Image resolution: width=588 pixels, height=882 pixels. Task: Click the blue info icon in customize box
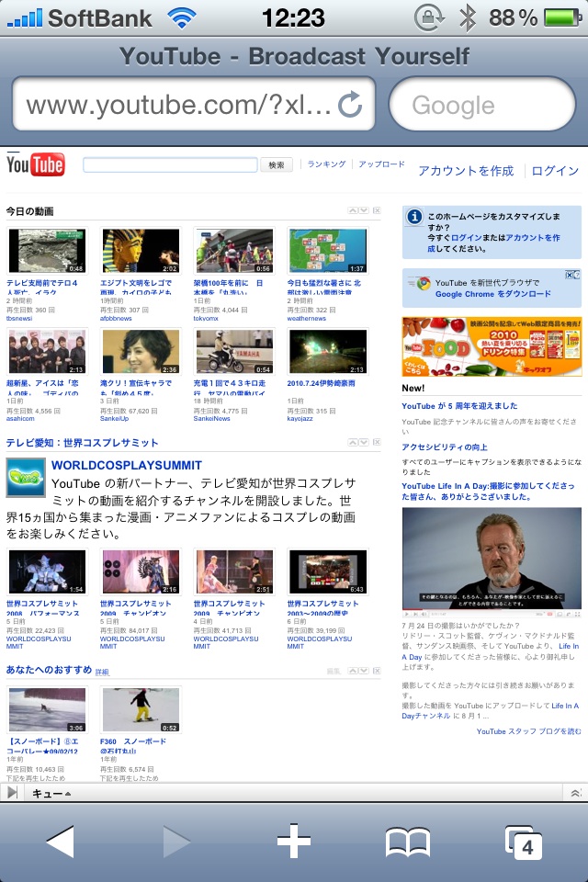coord(414,216)
